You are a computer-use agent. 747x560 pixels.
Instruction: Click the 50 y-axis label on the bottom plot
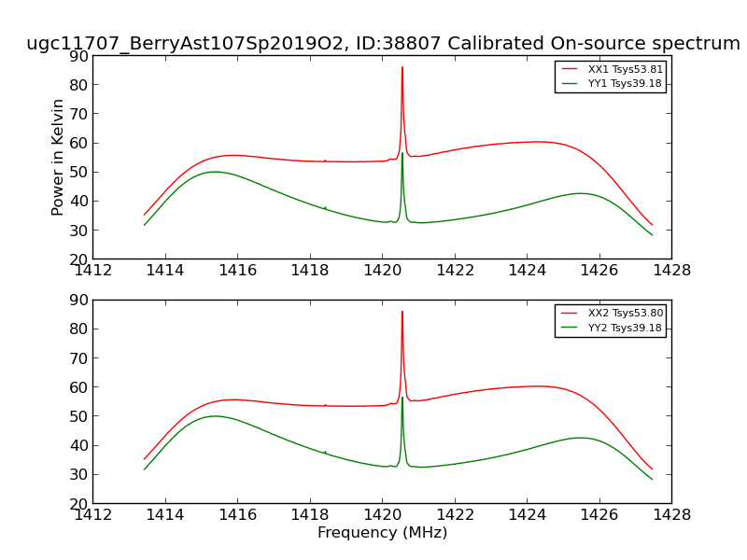(x=79, y=416)
